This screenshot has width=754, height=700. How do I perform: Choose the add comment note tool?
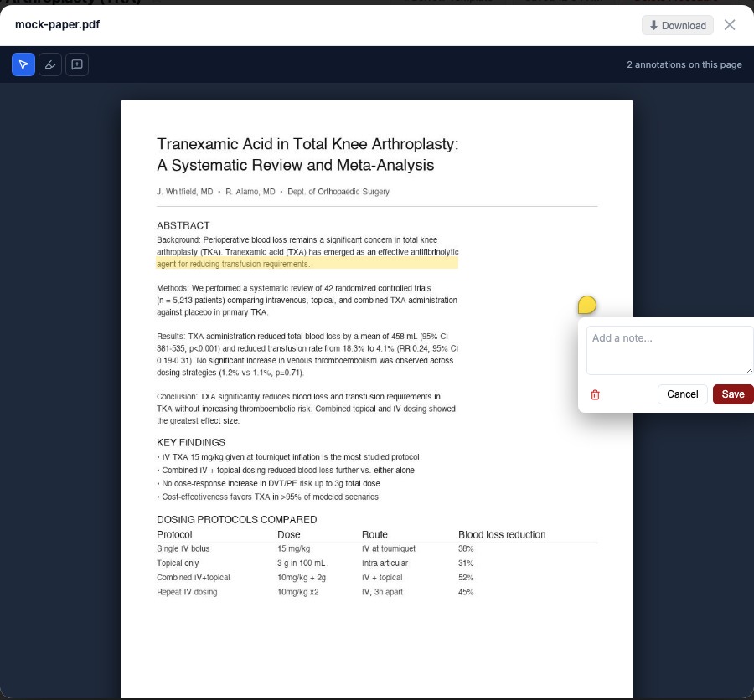pos(77,64)
